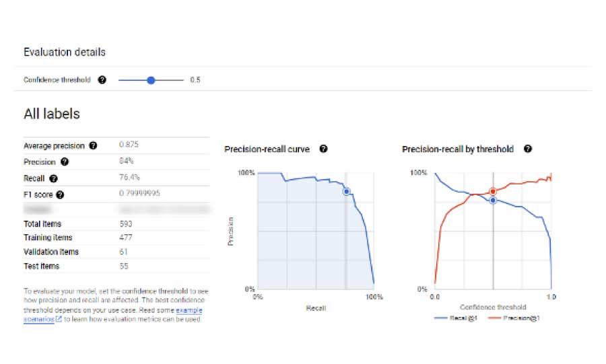The width and height of the screenshot is (606, 364).
Task: Click the Confidence threshold slider handle
Action: pyautogui.click(x=151, y=80)
